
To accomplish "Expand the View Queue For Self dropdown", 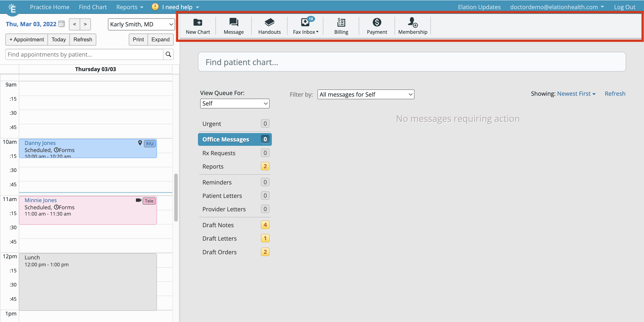I will (x=234, y=103).
